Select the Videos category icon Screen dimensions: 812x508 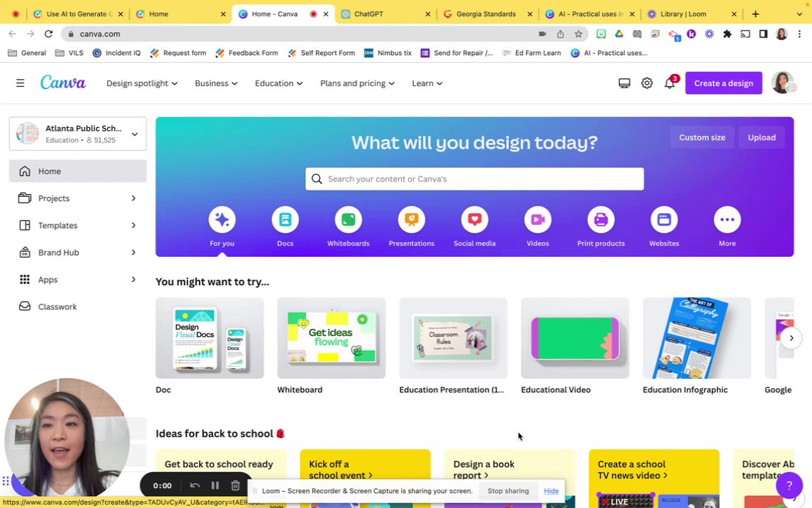538,220
